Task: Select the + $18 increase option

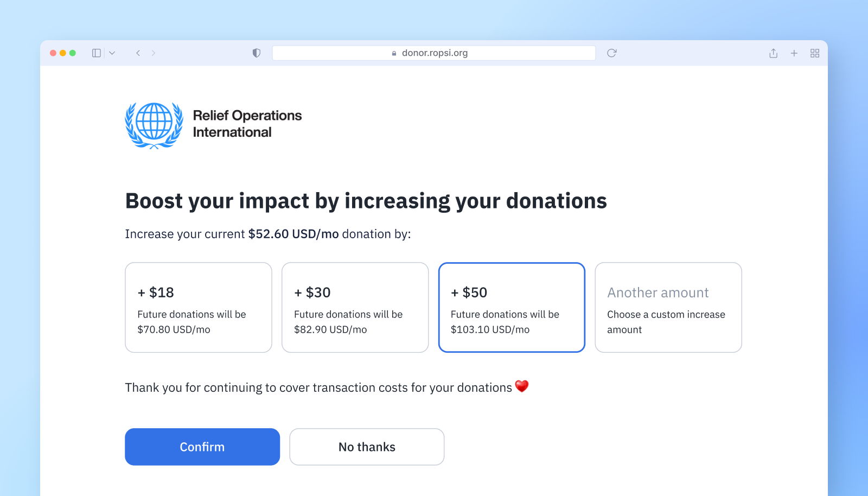Action: tap(199, 308)
